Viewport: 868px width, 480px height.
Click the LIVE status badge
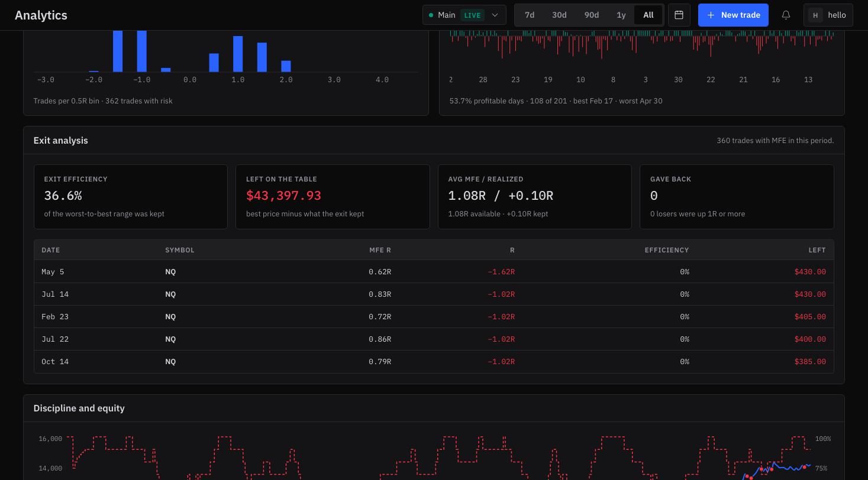[x=472, y=15]
